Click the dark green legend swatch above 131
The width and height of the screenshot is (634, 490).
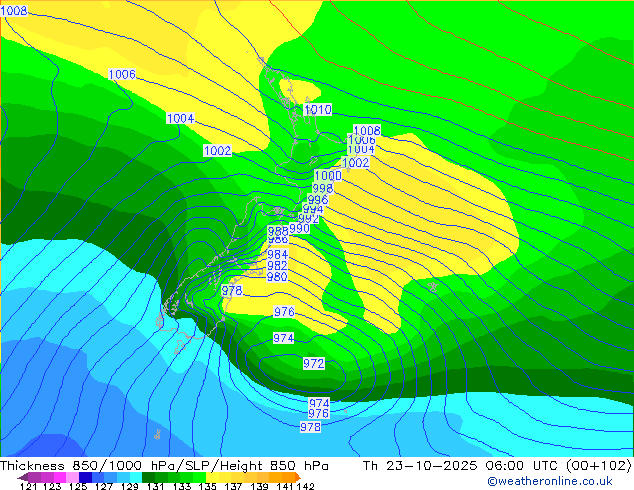(148, 477)
